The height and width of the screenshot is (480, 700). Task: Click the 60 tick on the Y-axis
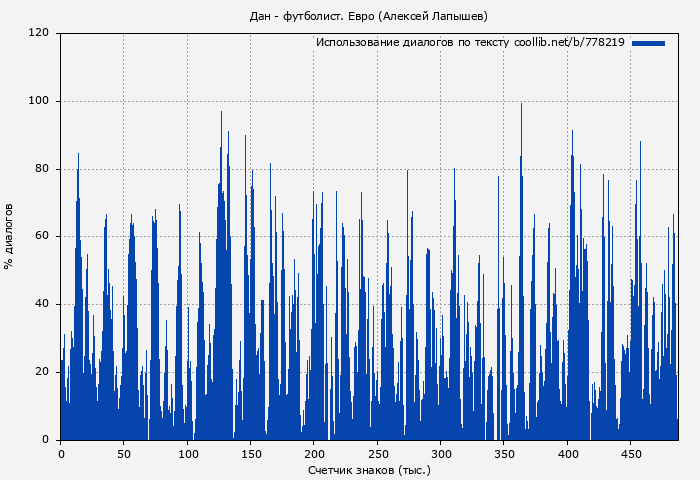point(42,237)
